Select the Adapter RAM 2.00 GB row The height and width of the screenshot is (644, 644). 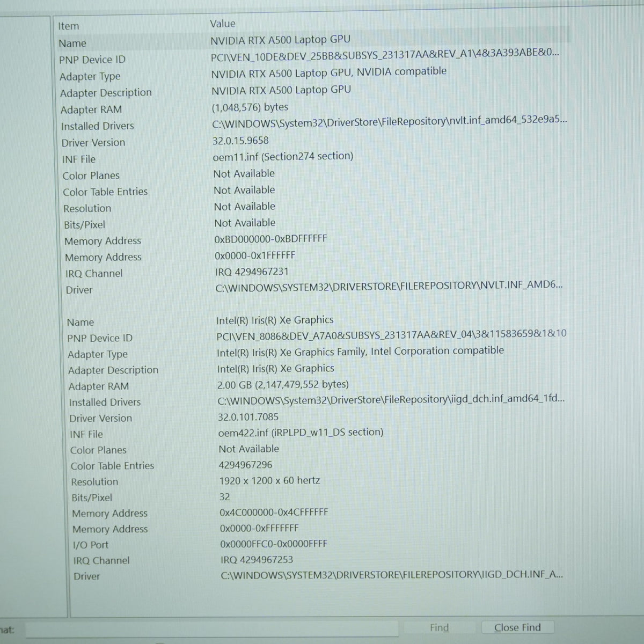tap(319, 385)
